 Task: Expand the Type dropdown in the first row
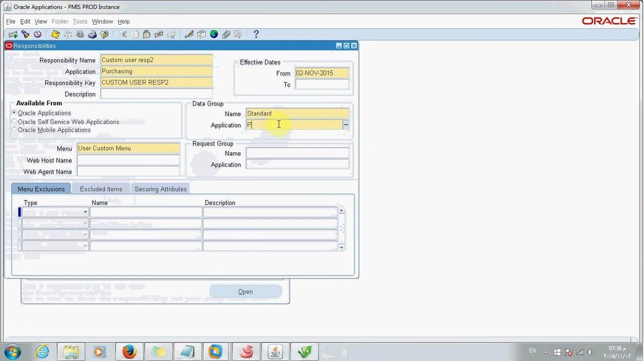point(85,212)
